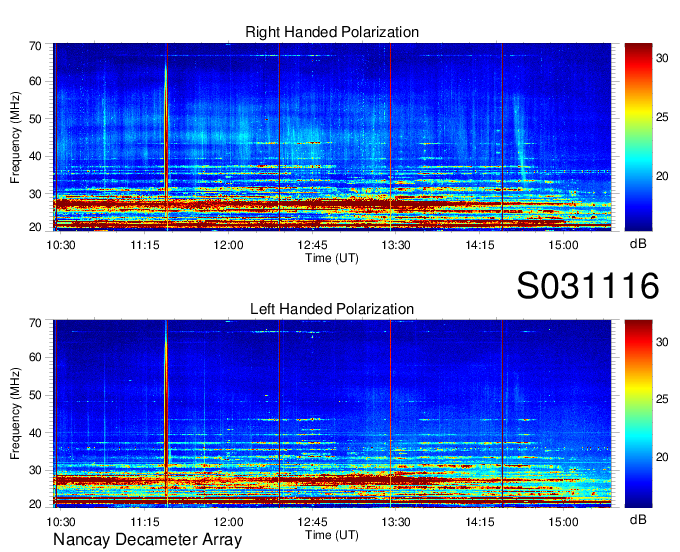Image resolution: width=680 pixels, height=552 pixels.
Task: Click the "Right Handed Polarization" plot title
Action: coord(332,32)
